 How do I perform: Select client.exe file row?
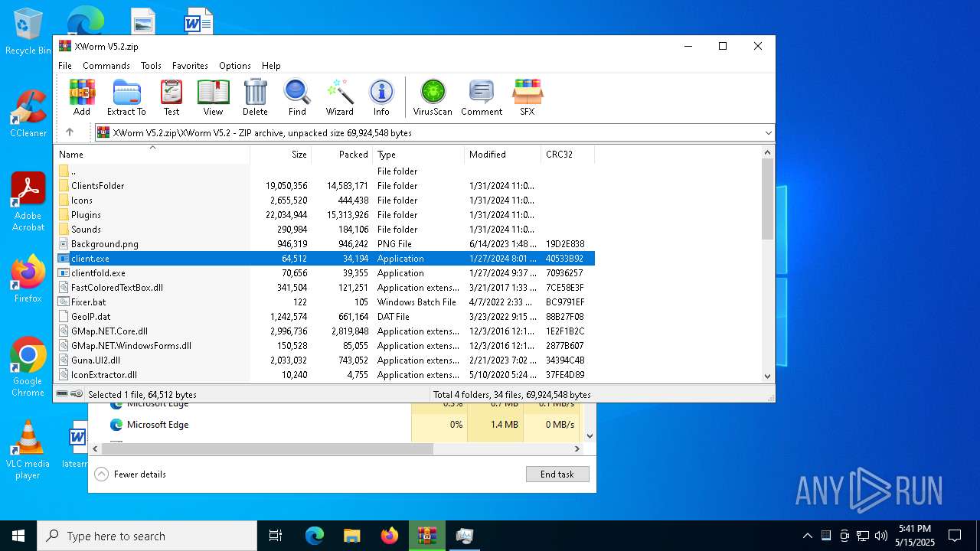click(x=325, y=259)
